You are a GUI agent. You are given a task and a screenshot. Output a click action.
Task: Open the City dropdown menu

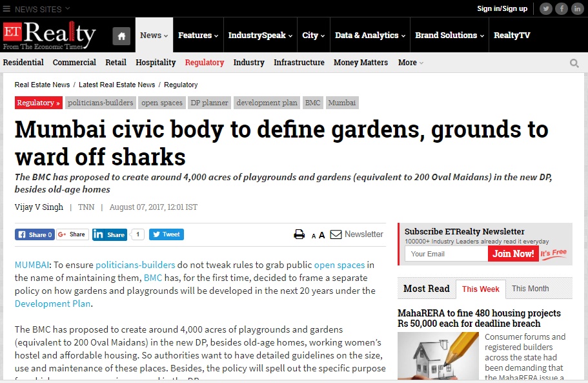coord(314,35)
